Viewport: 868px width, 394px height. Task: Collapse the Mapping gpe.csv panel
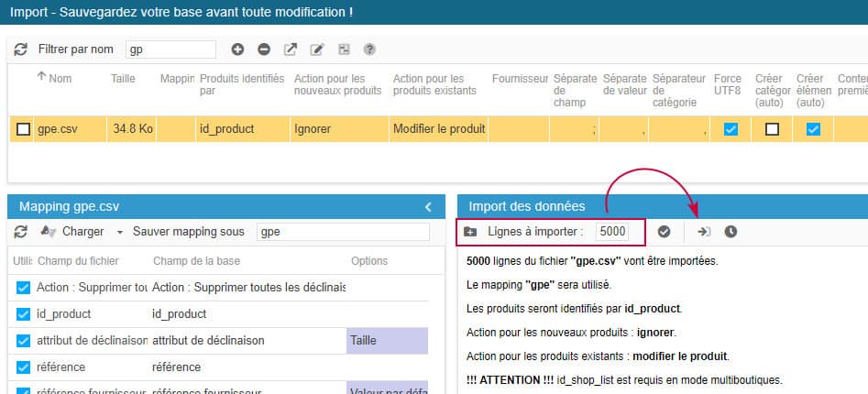428,207
